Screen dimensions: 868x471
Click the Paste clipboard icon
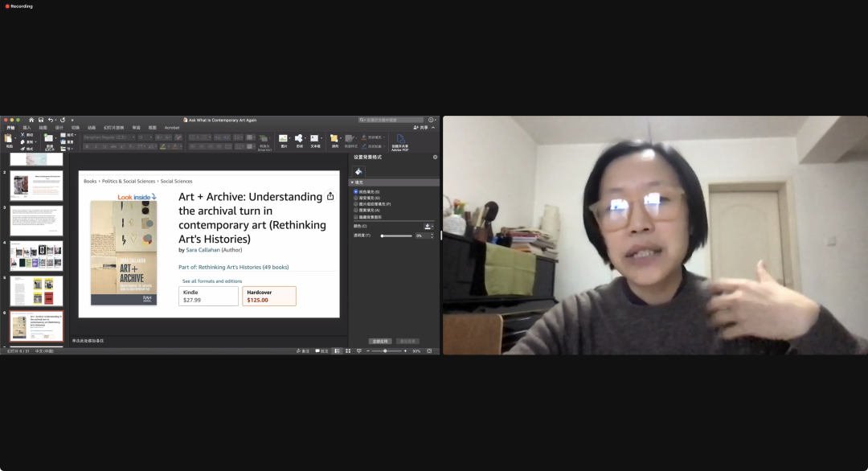9,138
